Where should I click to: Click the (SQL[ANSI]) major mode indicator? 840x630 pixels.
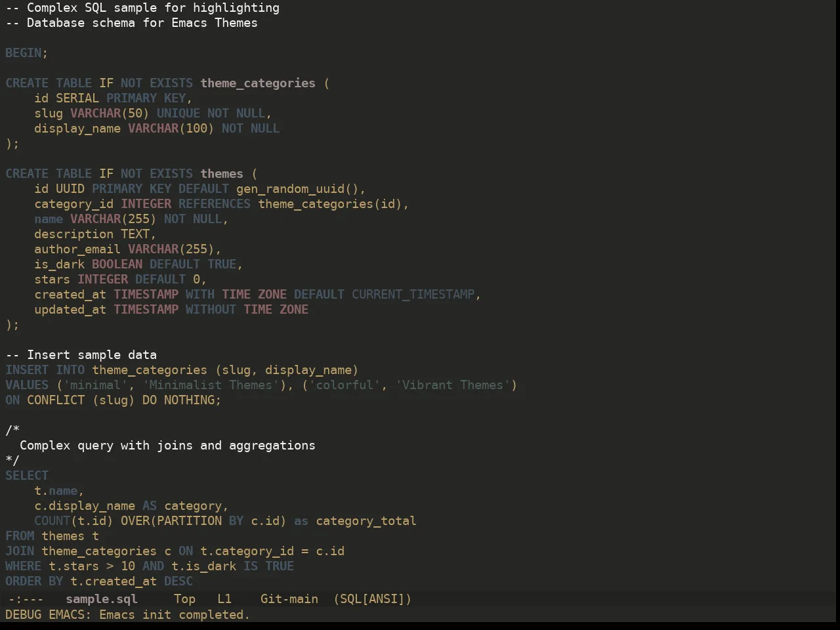pyautogui.click(x=372, y=598)
